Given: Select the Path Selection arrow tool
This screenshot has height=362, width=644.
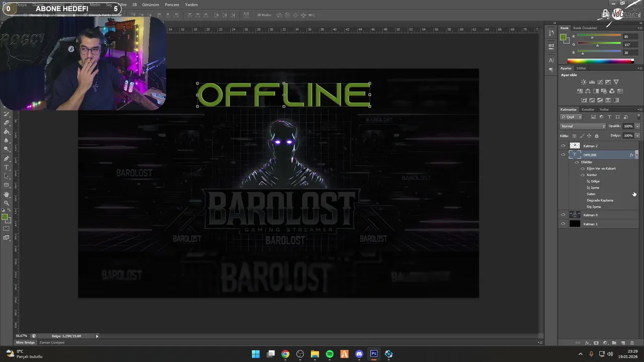Looking at the screenshot, I should (x=7, y=176).
